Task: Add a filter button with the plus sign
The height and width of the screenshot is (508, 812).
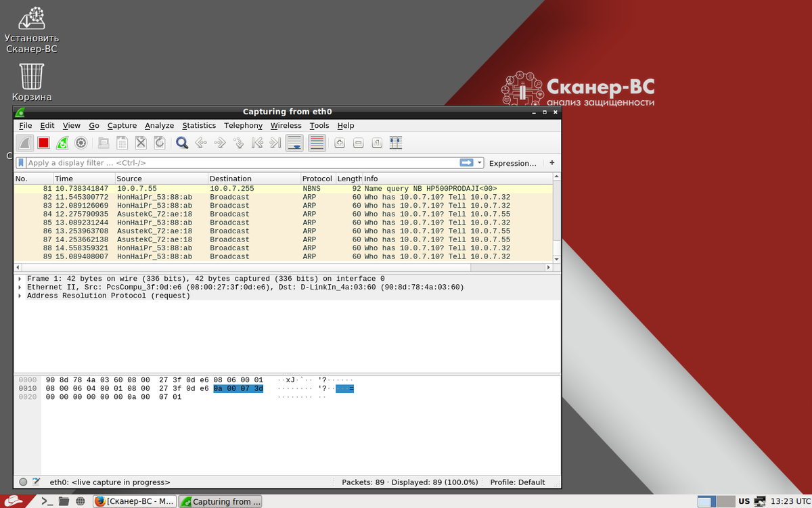Action: (551, 162)
